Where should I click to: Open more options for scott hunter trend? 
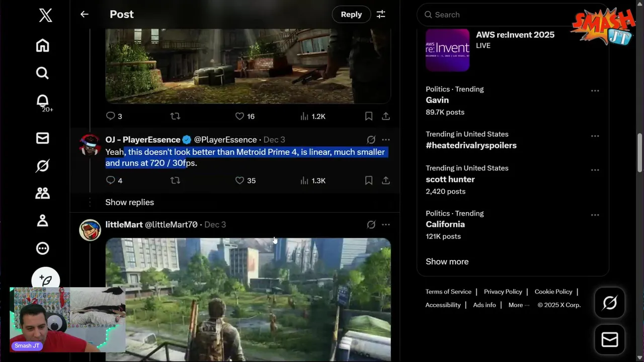pos(595,170)
